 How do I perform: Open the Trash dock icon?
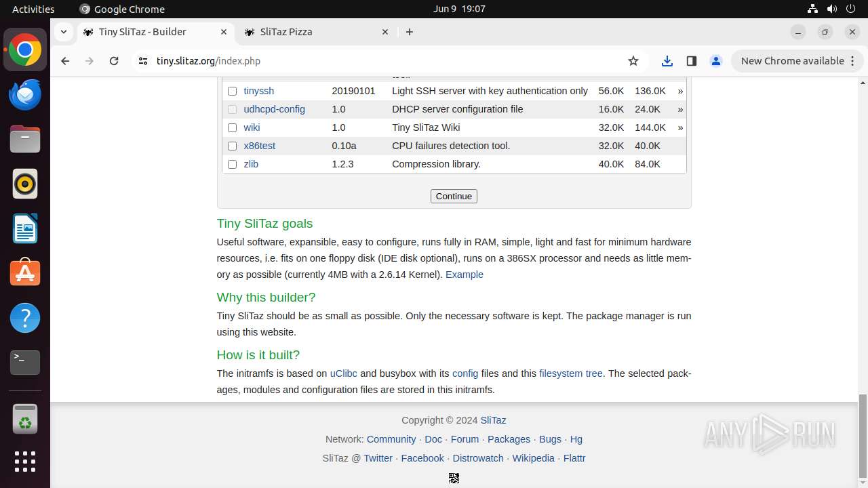click(25, 419)
